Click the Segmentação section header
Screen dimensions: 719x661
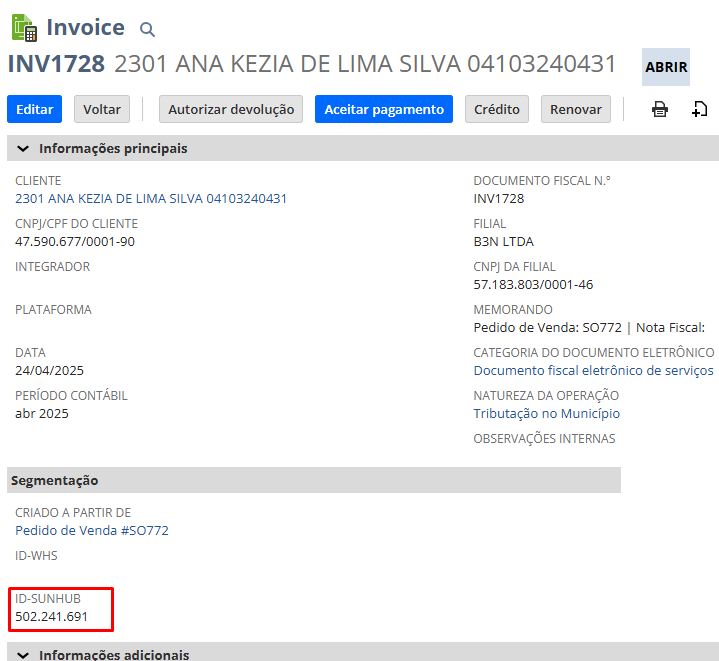[55, 480]
